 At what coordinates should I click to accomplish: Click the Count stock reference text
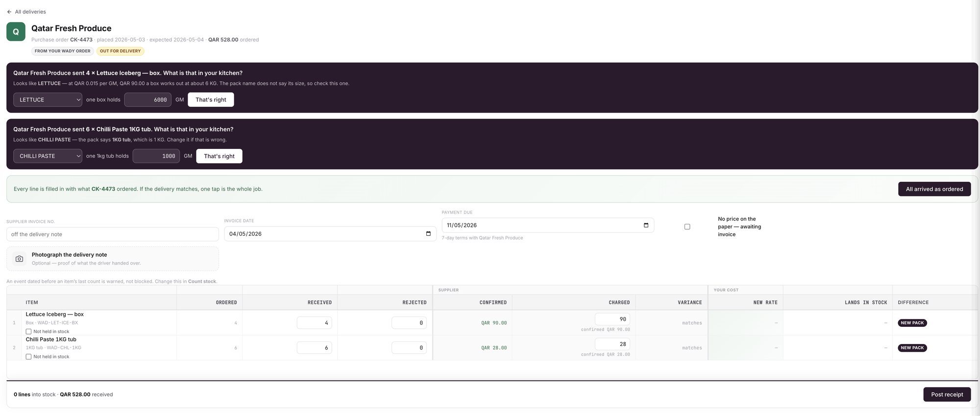pos(202,281)
